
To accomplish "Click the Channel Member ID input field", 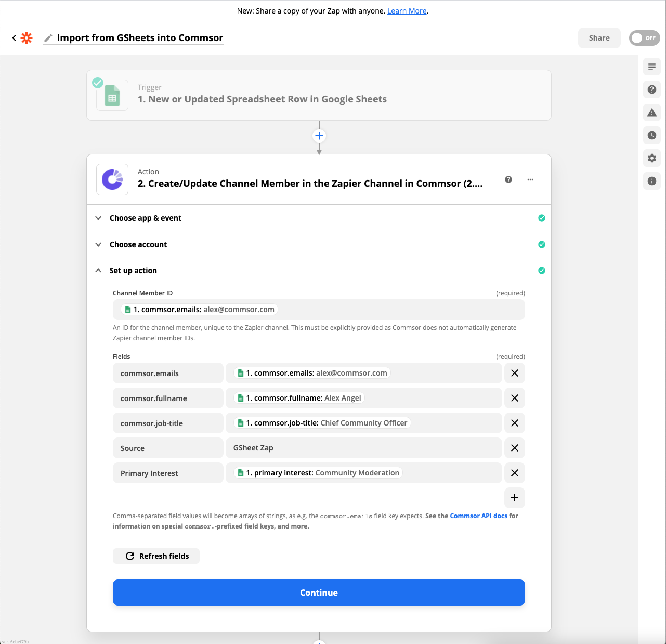I will coord(319,310).
